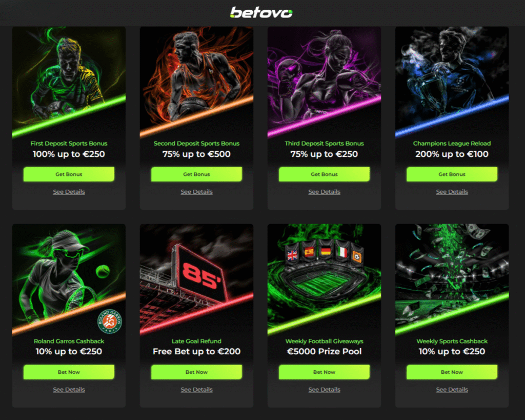See Details of Weekly Sports Cashback
This screenshot has height=420, width=525.
point(452,390)
